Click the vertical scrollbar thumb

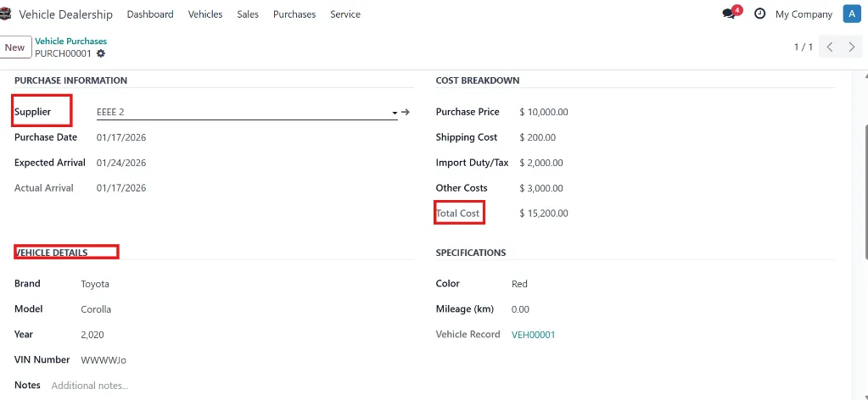click(x=865, y=191)
